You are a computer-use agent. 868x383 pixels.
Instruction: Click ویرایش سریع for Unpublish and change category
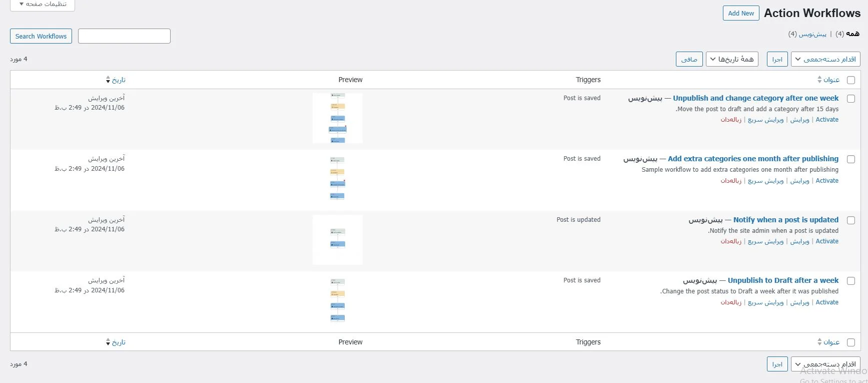pos(765,120)
